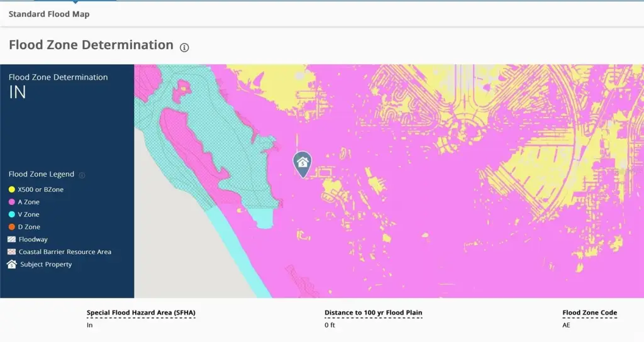The height and width of the screenshot is (342, 644).
Task: Click the Coastal Barrier Resource Area icon
Action: 12,252
